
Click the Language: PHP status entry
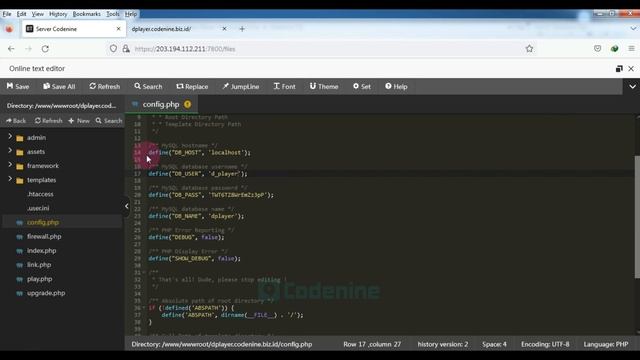pos(606,344)
